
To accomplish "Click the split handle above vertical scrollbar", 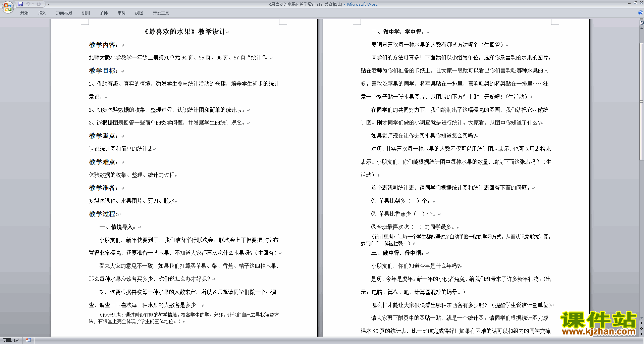I will 642,19.
